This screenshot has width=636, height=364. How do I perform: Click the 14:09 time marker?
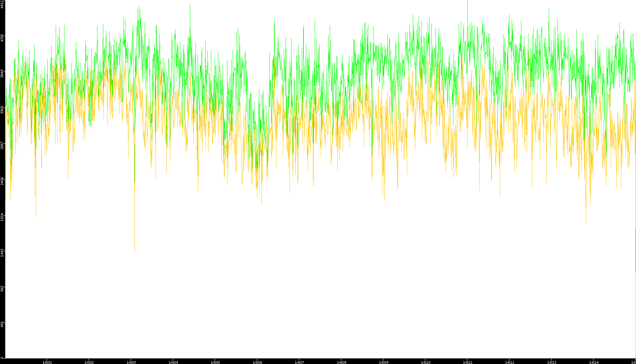tap(383, 362)
